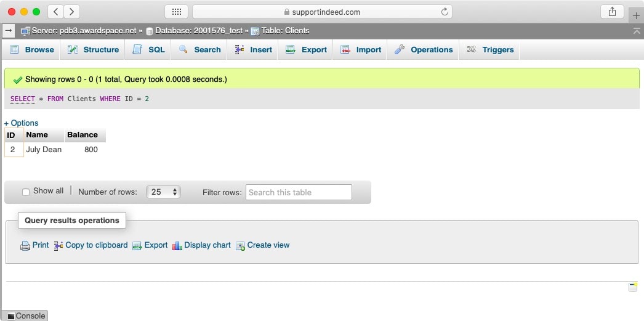Click the Copy to clipboard icon
Image resolution: width=644 pixels, height=321 pixels.
click(x=58, y=245)
